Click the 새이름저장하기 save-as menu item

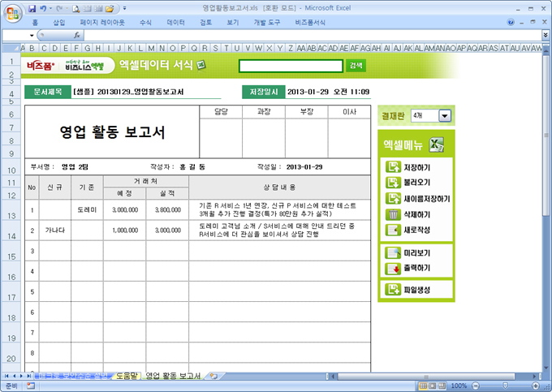pos(418,199)
